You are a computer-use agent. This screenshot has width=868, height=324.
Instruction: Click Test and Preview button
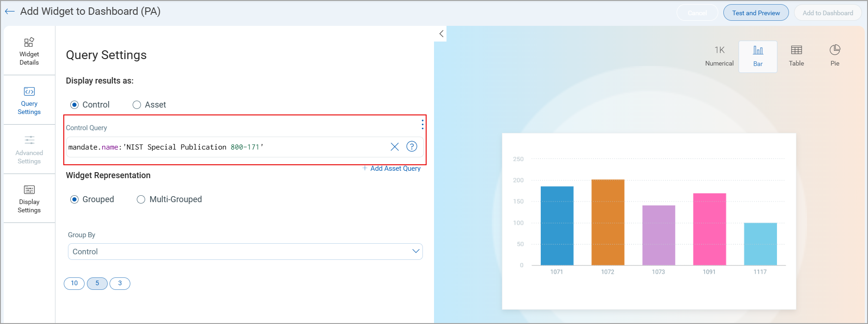tap(756, 13)
